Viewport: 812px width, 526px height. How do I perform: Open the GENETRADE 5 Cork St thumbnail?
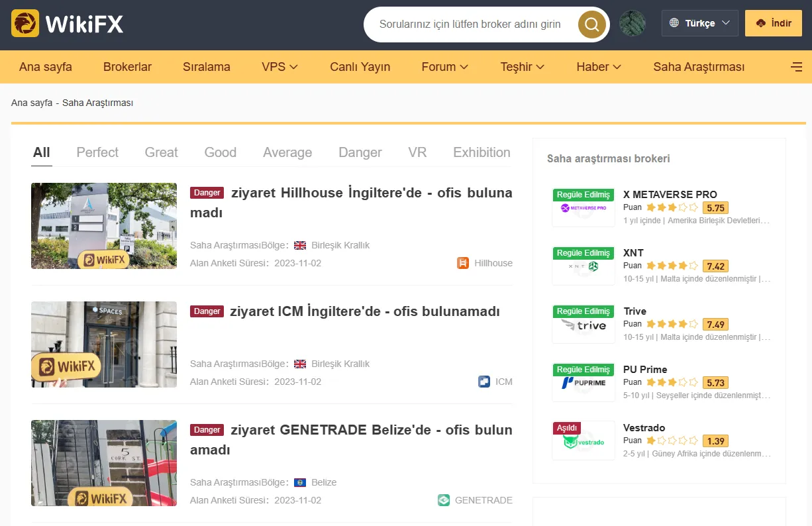[104, 463]
